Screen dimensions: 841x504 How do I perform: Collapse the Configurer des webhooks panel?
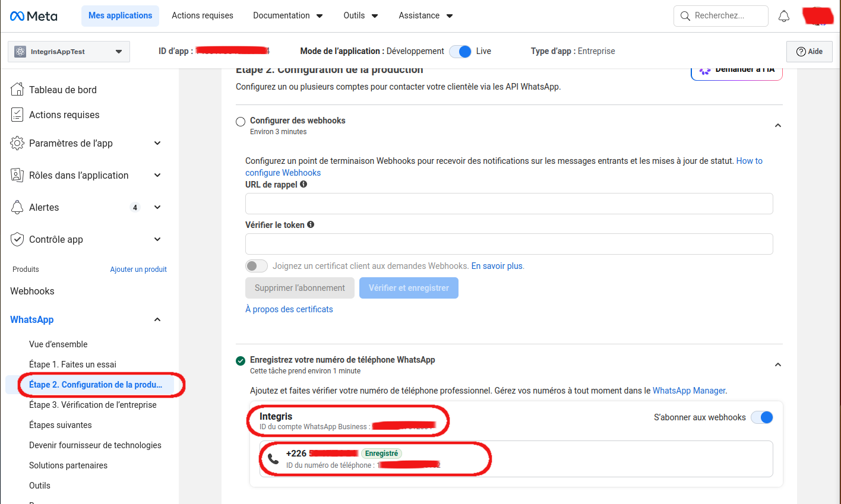778,125
